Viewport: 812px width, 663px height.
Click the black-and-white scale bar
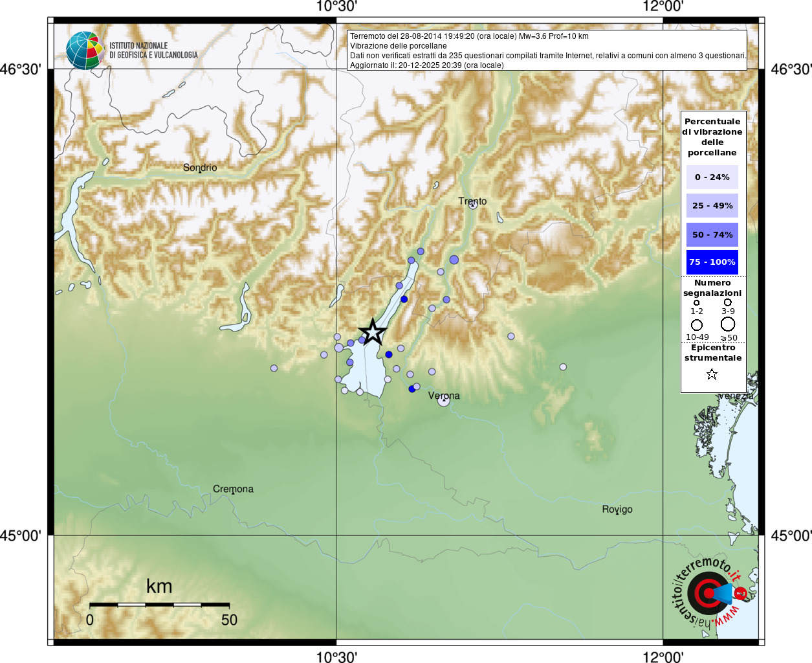click(x=159, y=605)
